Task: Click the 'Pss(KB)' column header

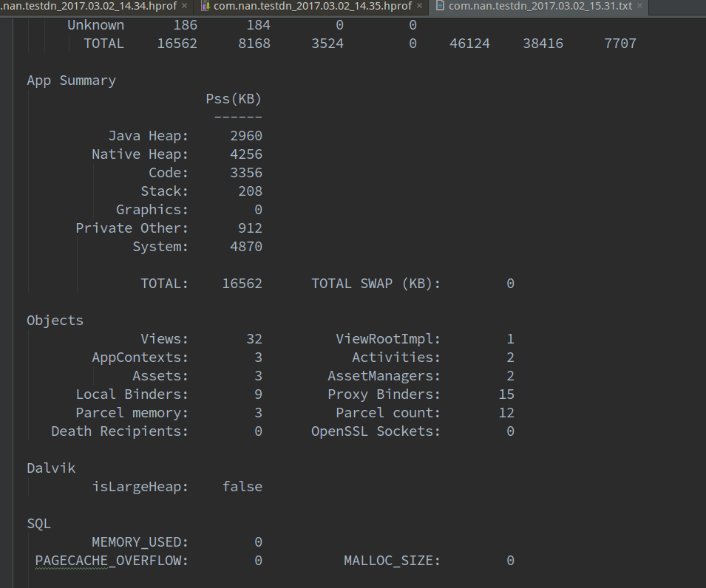Action: point(234,99)
